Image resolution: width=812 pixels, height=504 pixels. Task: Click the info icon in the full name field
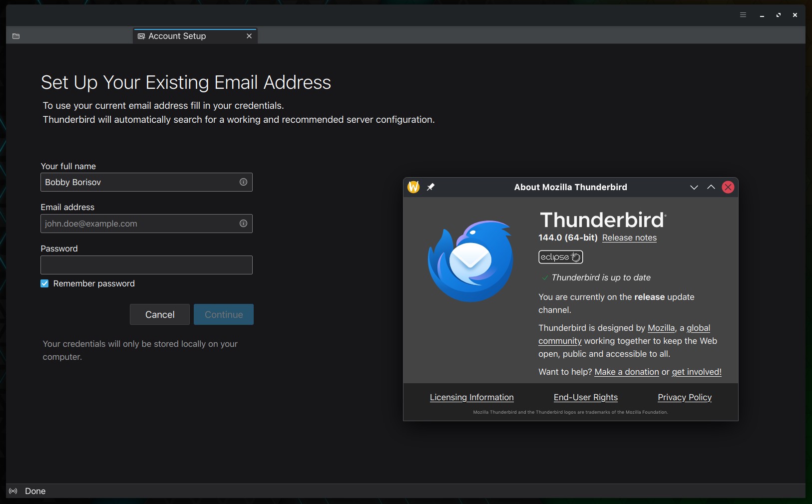243,182
